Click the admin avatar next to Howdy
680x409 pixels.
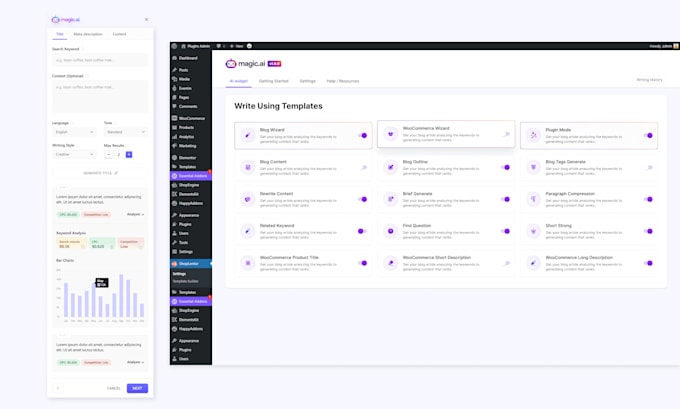pyautogui.click(x=676, y=46)
